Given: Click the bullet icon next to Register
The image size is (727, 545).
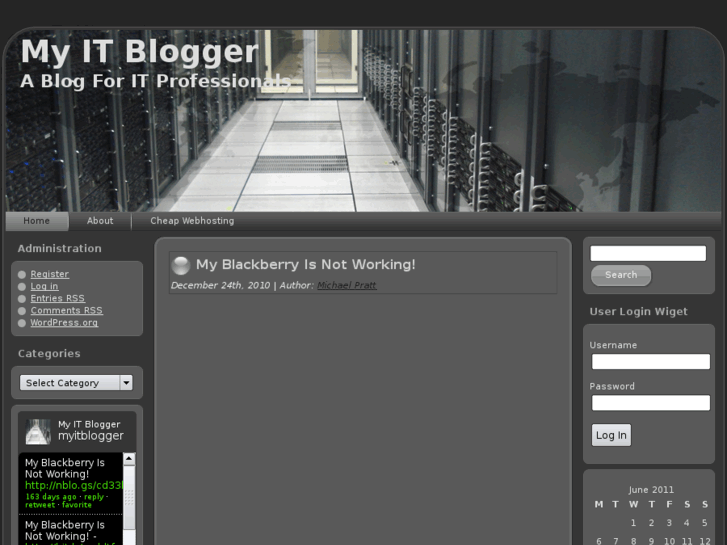Looking at the screenshot, I should point(22,275).
